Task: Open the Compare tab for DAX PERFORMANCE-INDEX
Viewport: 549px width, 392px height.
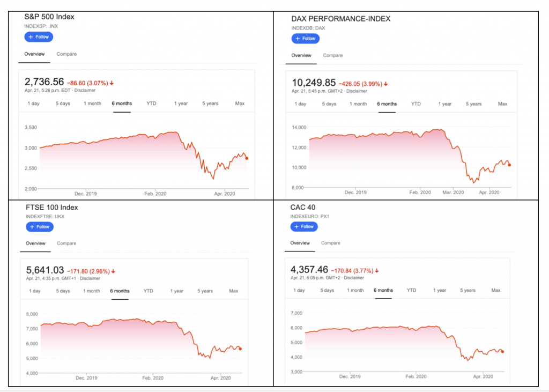Action: (333, 55)
